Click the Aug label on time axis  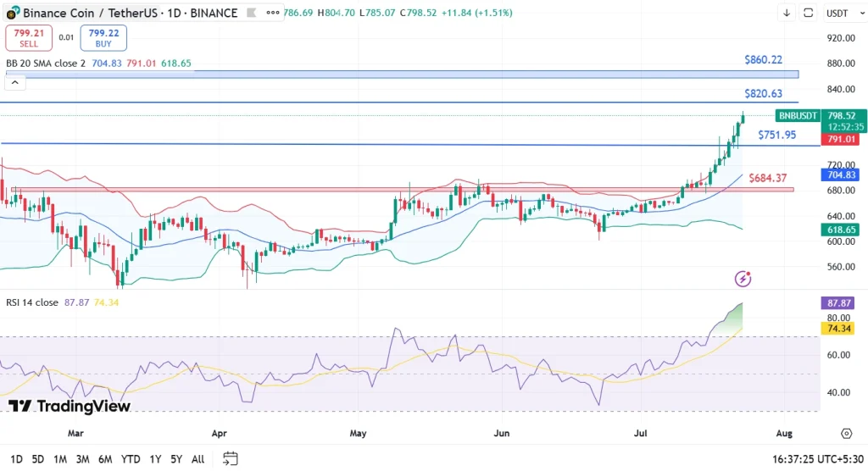point(784,434)
